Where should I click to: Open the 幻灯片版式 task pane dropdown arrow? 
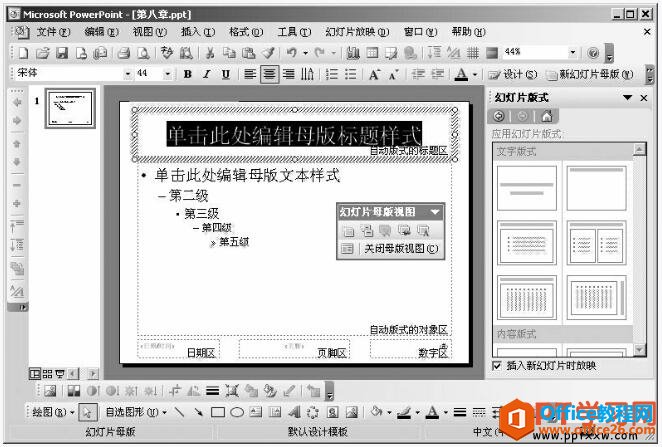coord(627,98)
